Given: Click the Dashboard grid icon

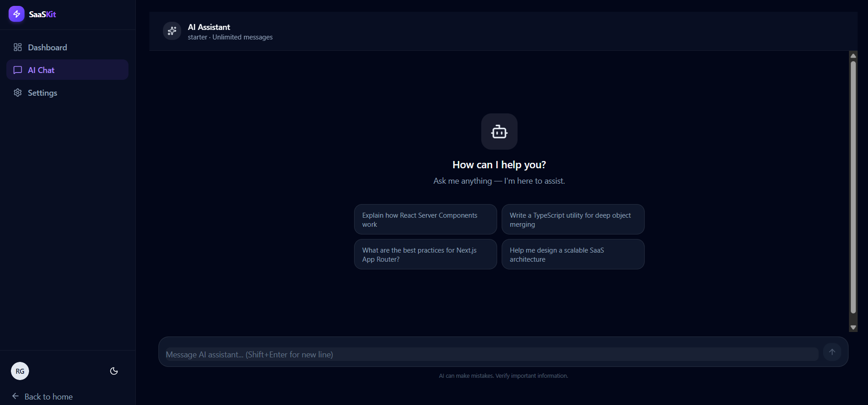Looking at the screenshot, I should pyautogui.click(x=18, y=47).
